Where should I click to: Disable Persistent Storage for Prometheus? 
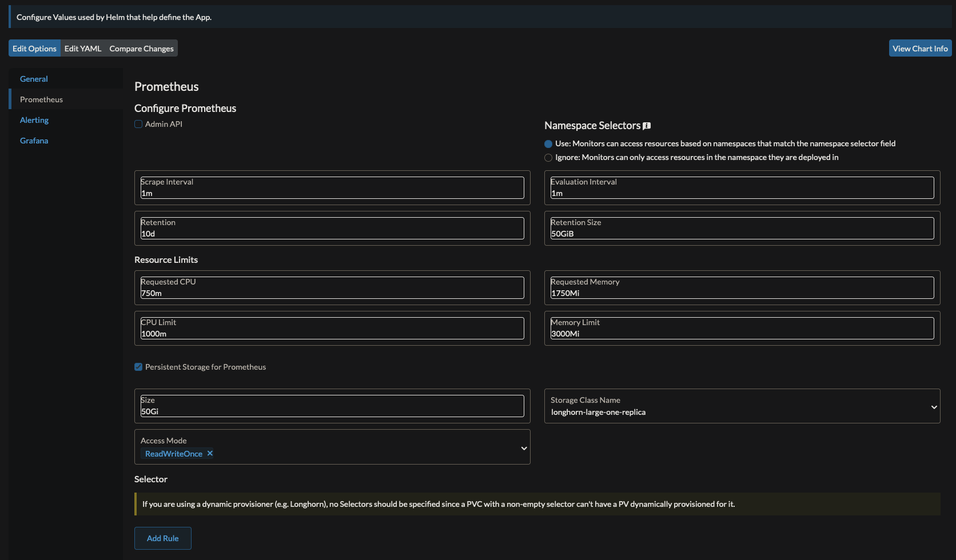click(138, 367)
